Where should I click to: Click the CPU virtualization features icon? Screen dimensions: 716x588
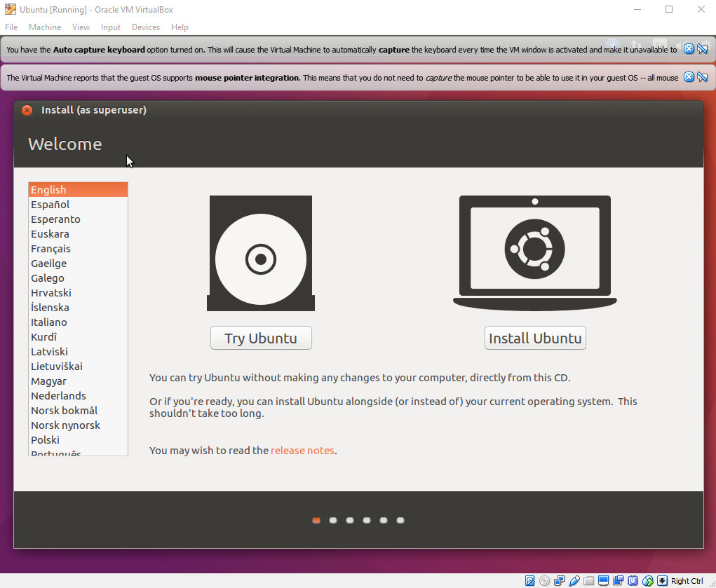click(x=633, y=581)
